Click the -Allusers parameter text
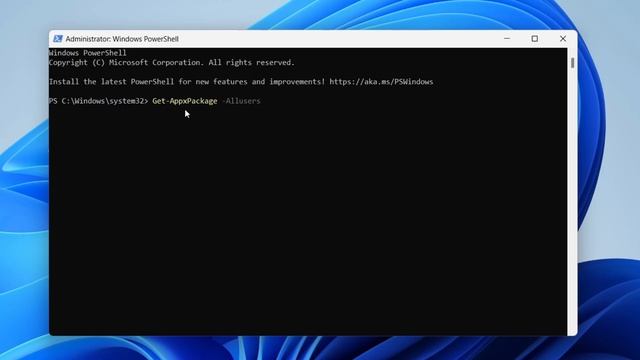 (x=241, y=101)
